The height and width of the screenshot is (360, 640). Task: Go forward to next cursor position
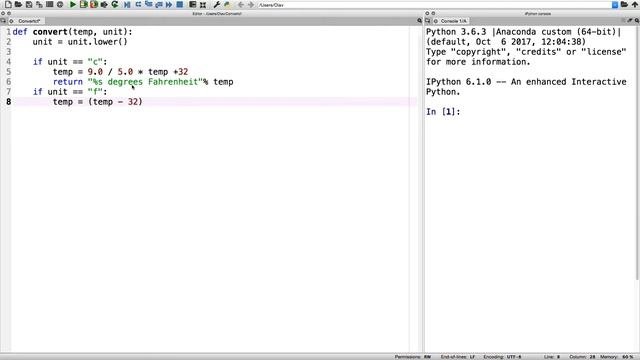251,4
